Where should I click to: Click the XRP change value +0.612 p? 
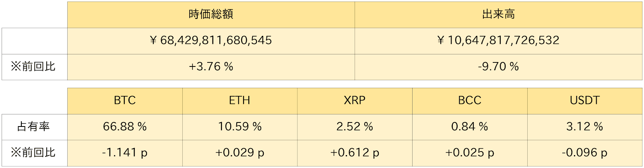pyautogui.click(x=355, y=153)
